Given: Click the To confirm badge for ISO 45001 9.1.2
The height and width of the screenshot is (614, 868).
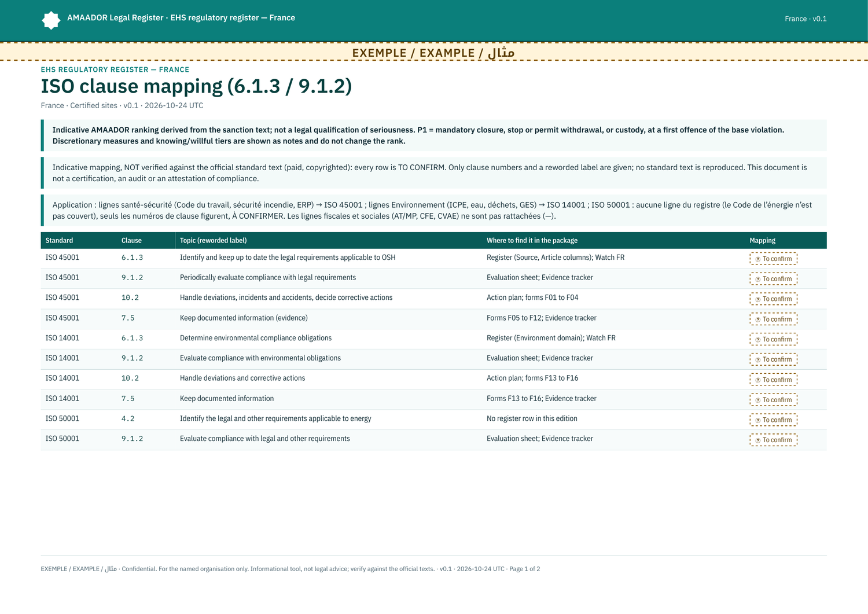Looking at the screenshot, I should click(x=773, y=279).
